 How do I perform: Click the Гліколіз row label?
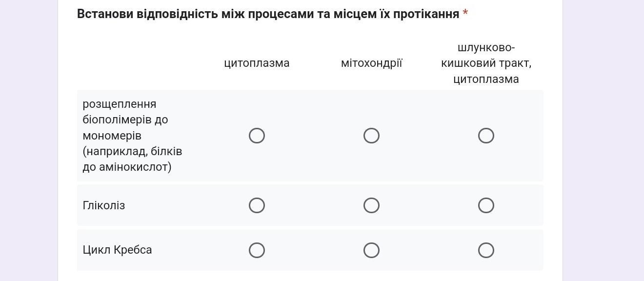pos(104,205)
